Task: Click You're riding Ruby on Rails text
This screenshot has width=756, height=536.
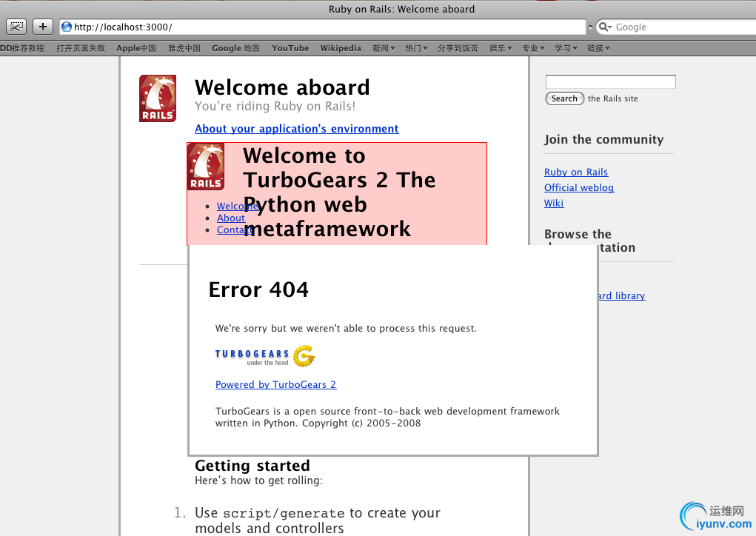Action: [x=275, y=106]
